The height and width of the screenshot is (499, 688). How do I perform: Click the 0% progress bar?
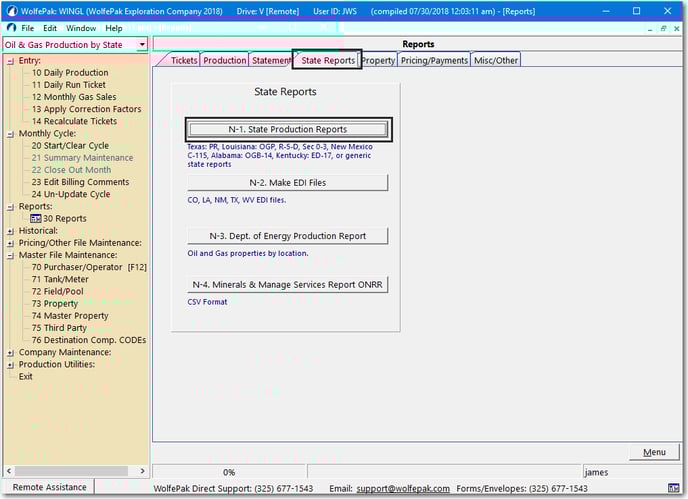pos(229,472)
